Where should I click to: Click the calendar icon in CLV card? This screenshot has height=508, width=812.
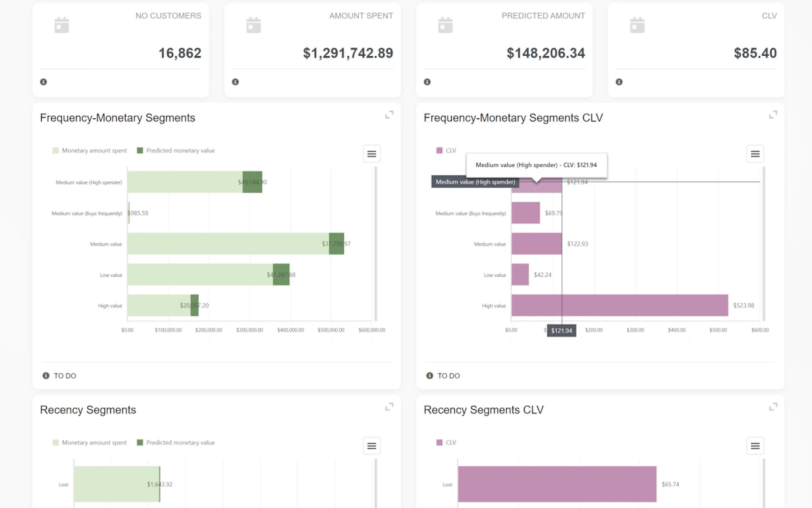[x=637, y=25]
